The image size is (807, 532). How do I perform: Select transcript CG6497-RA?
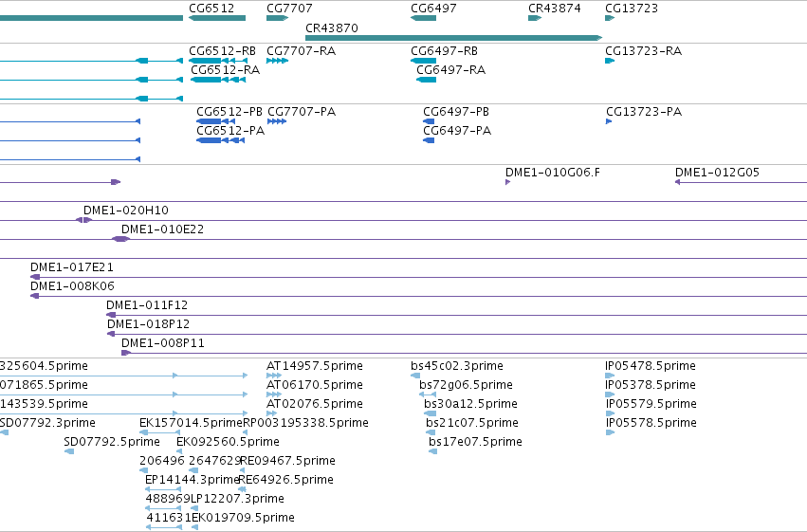426,80
